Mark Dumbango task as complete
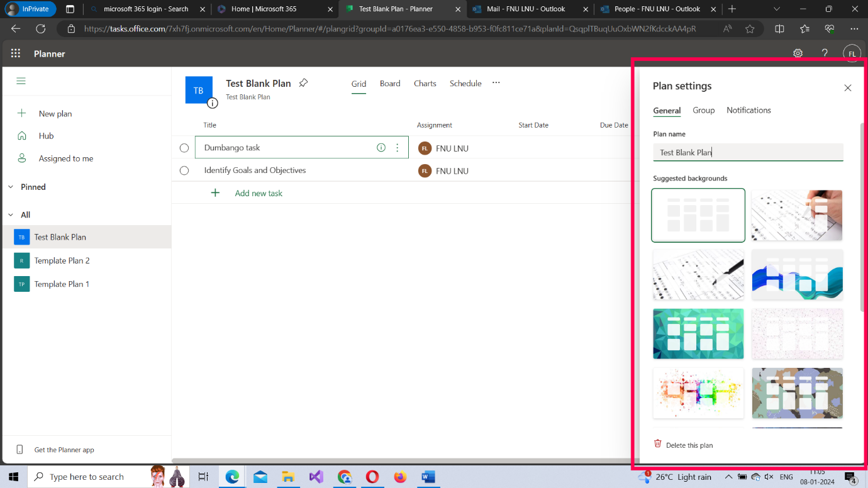The width and height of the screenshot is (868, 488). coord(184,148)
